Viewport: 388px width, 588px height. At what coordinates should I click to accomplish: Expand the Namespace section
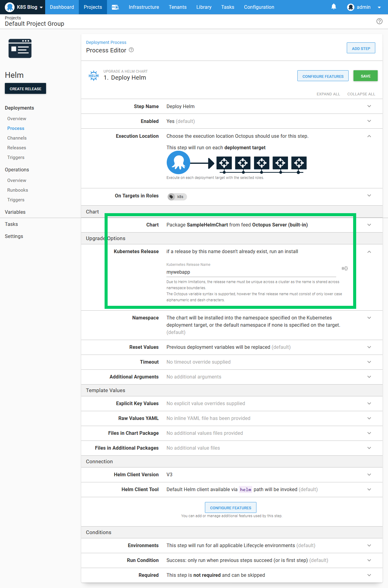coord(369,318)
